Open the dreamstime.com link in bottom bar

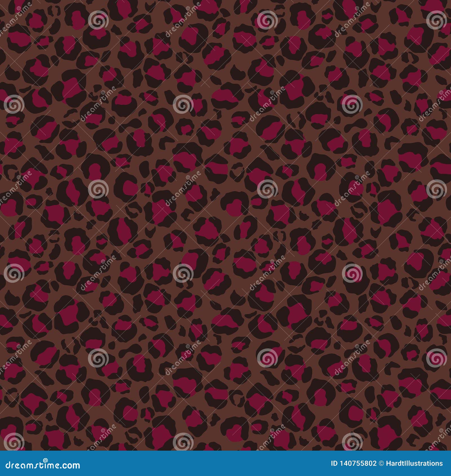42,464
